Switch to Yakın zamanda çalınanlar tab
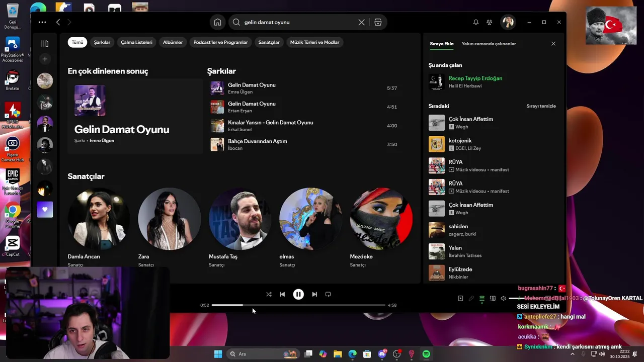This screenshot has height=362, width=644. pos(489,44)
